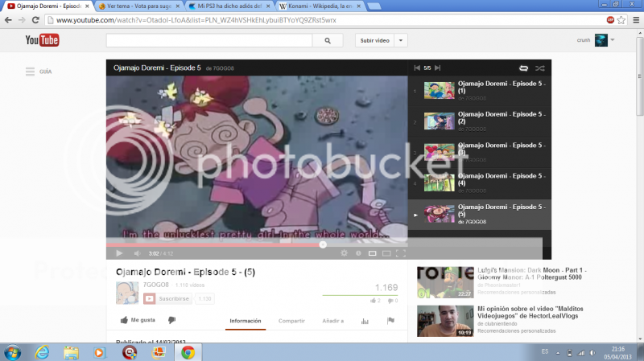Screen dimensions: 644x361
Task: Click Chrome icon on taskbar
Action: click(188, 353)
